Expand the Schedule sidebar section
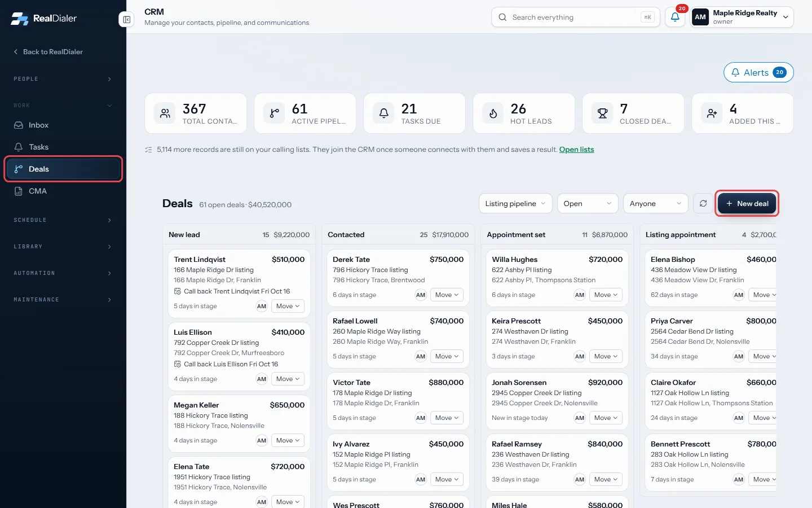 pos(63,220)
